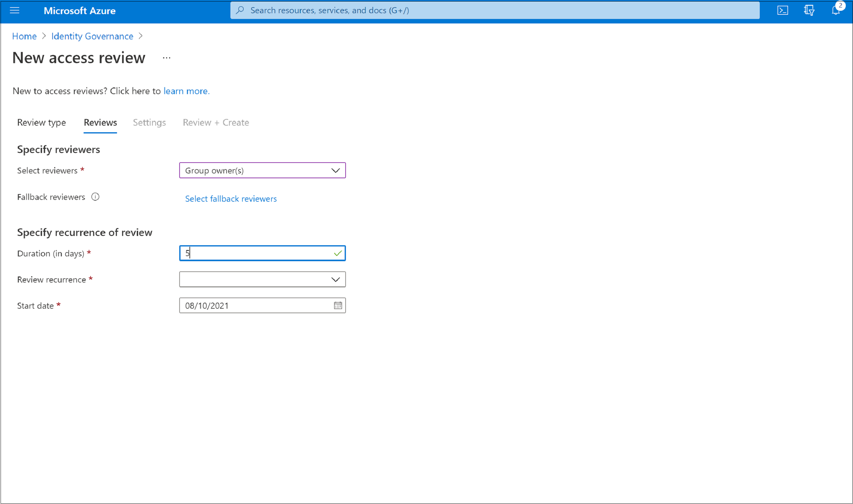Click the Home breadcrumb link
Image resolution: width=853 pixels, height=504 pixels.
click(x=24, y=36)
